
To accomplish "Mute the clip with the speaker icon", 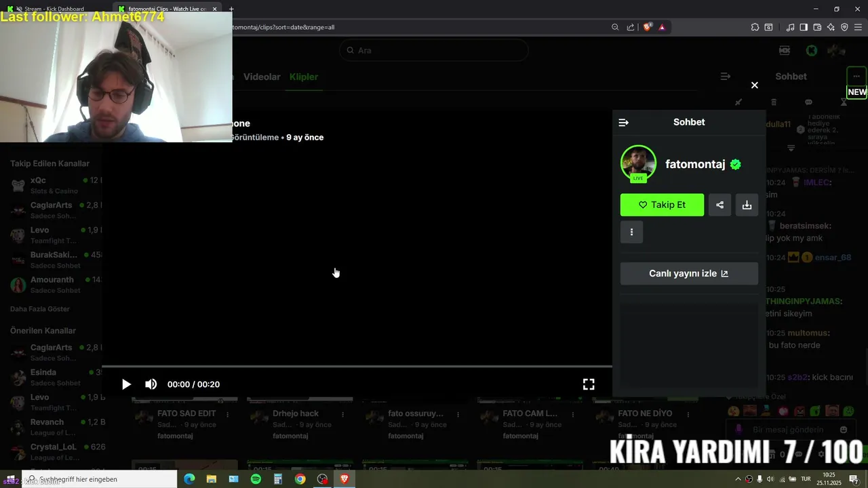I will click(151, 384).
